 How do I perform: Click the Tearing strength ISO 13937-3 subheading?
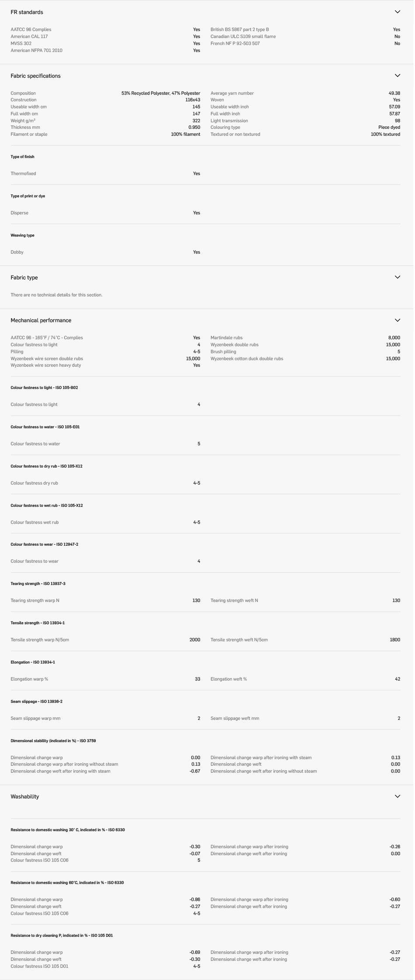click(x=38, y=584)
